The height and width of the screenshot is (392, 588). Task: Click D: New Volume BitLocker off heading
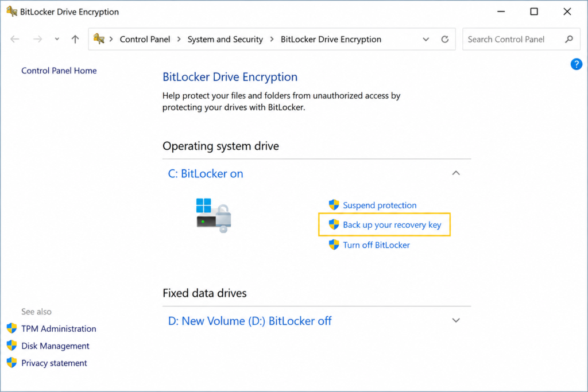[250, 321]
